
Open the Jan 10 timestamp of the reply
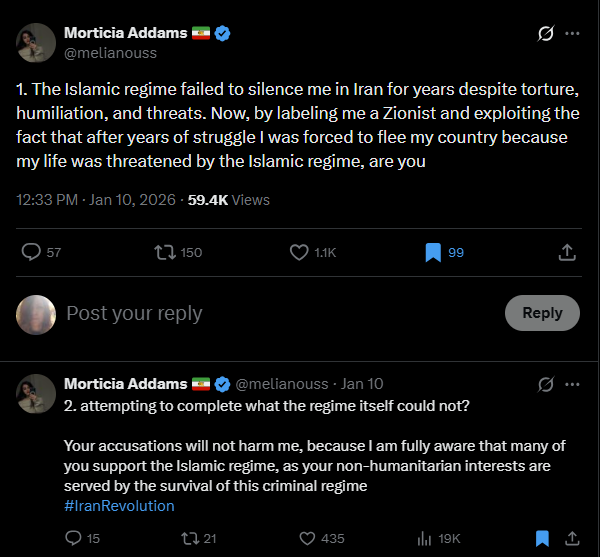click(x=362, y=384)
